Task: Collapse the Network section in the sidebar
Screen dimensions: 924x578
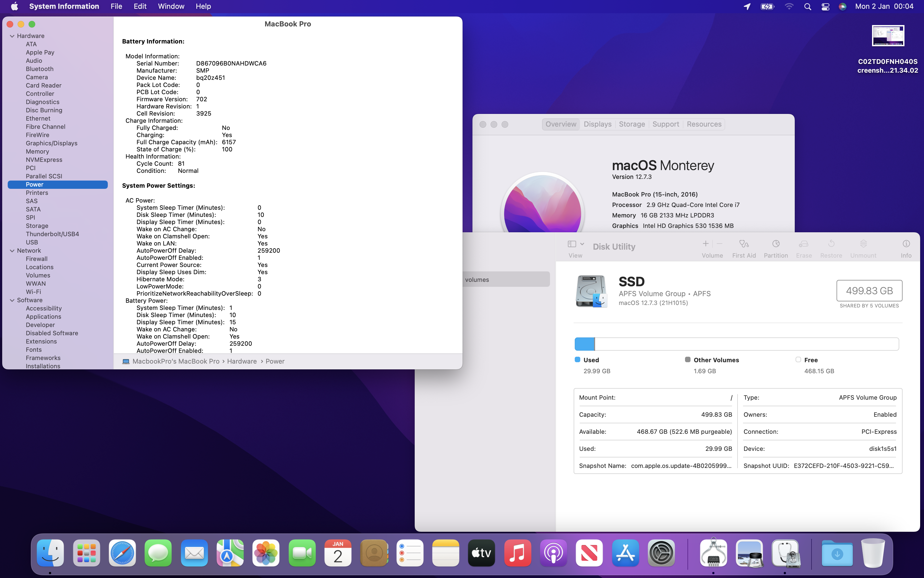Action: tap(12, 251)
